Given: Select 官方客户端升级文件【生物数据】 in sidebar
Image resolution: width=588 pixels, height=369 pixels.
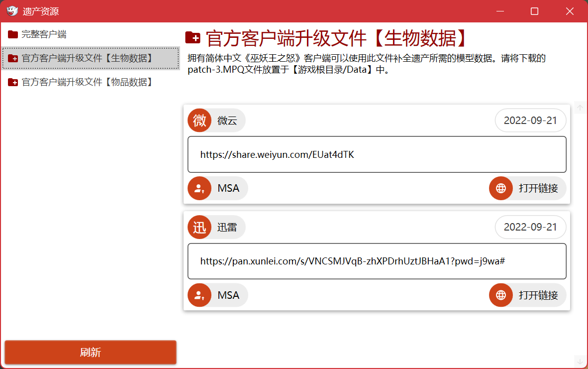Looking at the screenshot, I should pyautogui.click(x=91, y=58).
